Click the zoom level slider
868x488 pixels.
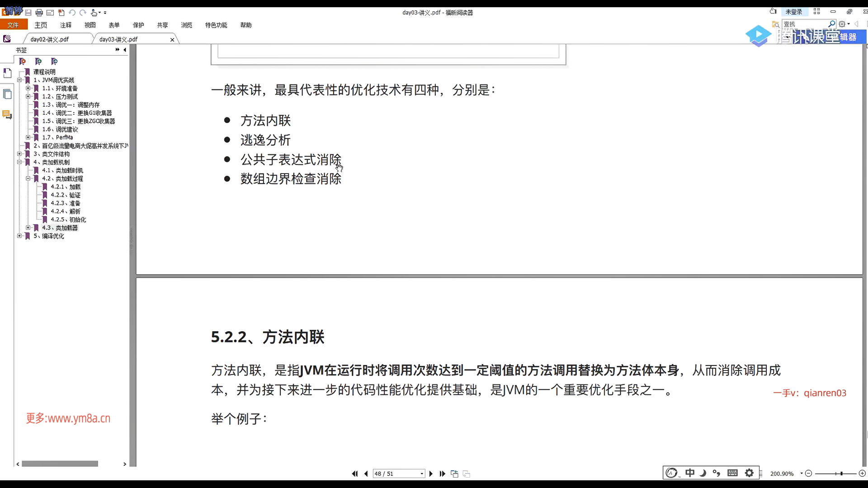[x=841, y=474]
